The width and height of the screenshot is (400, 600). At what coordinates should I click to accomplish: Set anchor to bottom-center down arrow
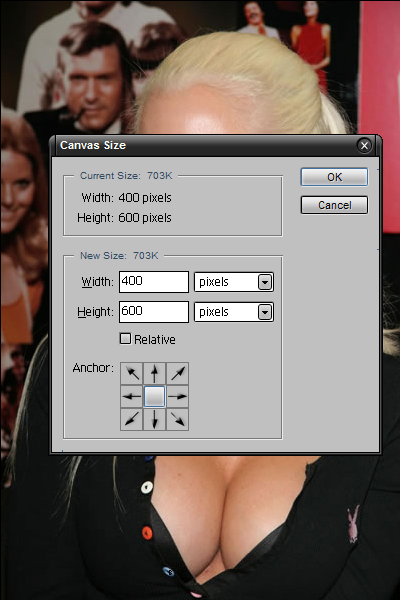[x=154, y=419]
